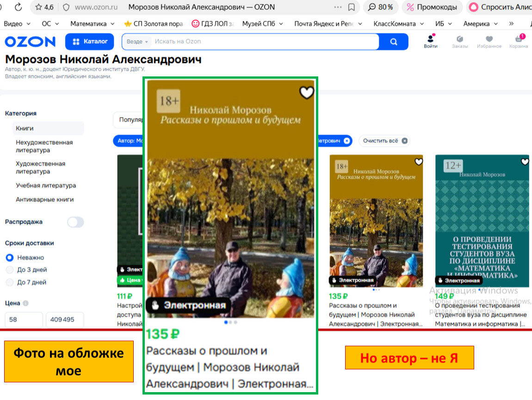The image size is (532, 400).
Task: Open the Америка bookmarks folder dropdown
Action: tap(481, 24)
